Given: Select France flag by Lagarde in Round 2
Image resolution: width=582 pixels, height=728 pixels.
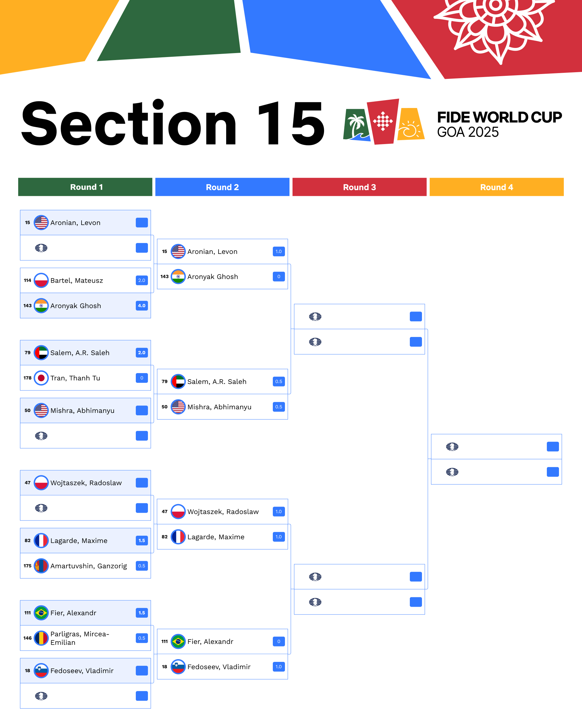Looking at the screenshot, I should tap(178, 537).
